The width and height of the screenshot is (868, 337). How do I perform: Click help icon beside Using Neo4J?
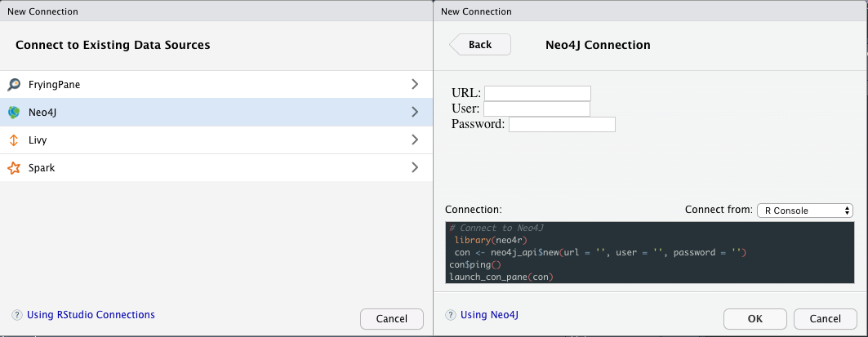[451, 315]
